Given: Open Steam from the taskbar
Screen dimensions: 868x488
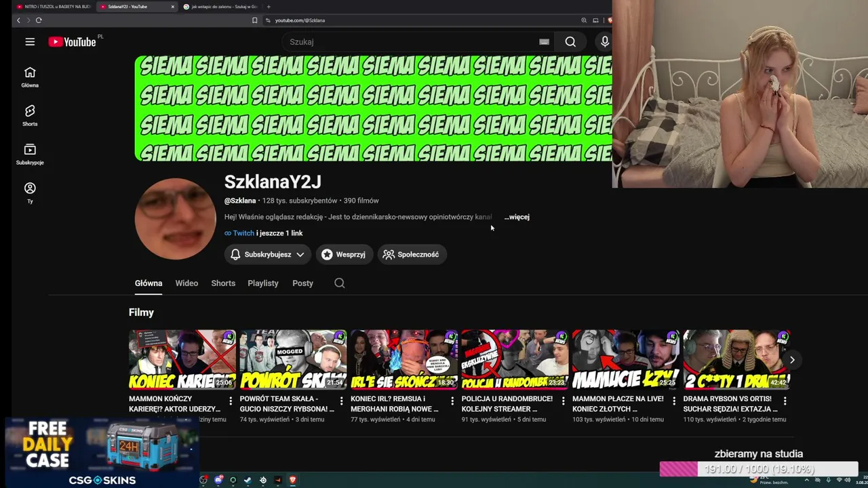Looking at the screenshot, I should pyautogui.click(x=248, y=481).
